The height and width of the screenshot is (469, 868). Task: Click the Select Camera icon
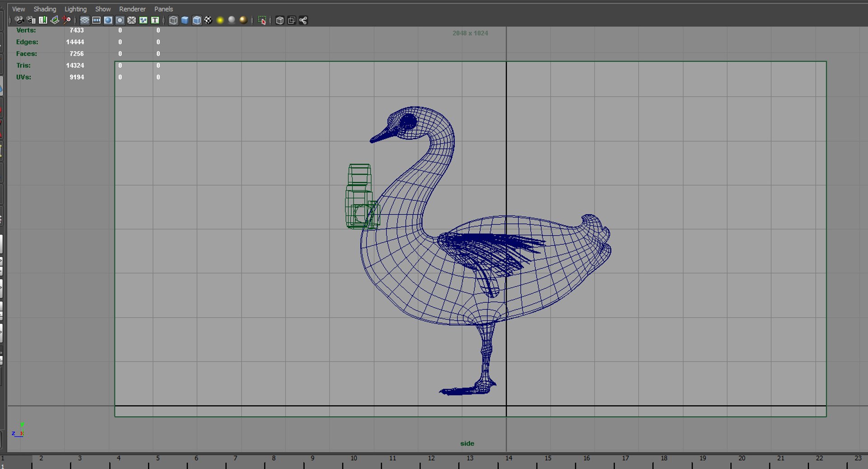pos(19,20)
